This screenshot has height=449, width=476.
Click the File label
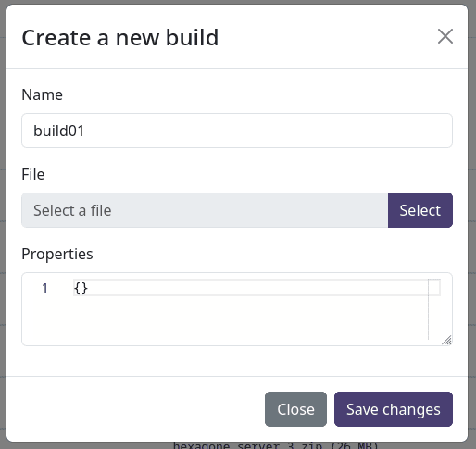(33, 174)
